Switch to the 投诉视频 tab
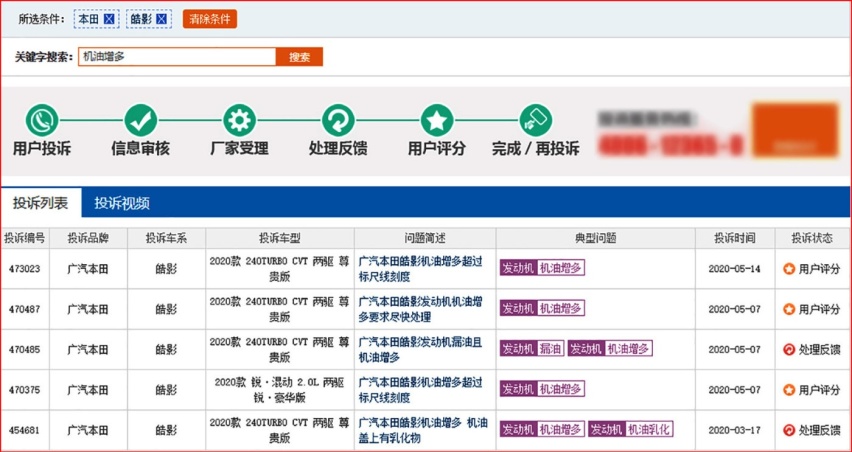Screen dimensions: 852x452 click(122, 203)
